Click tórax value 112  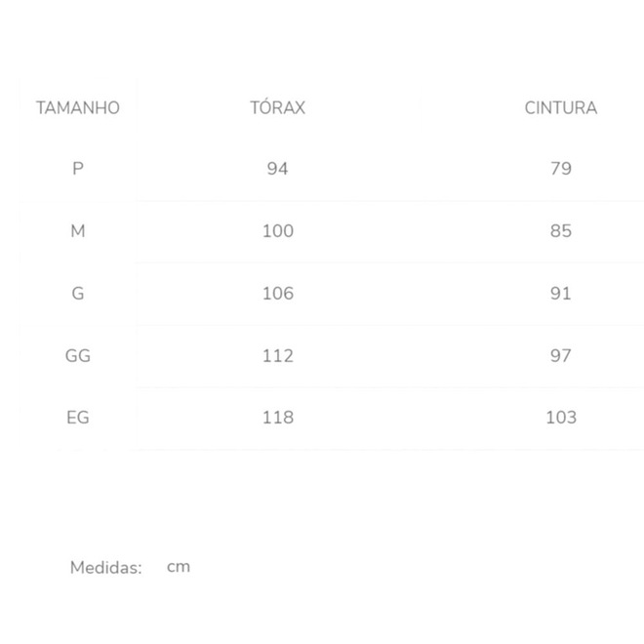tap(277, 356)
